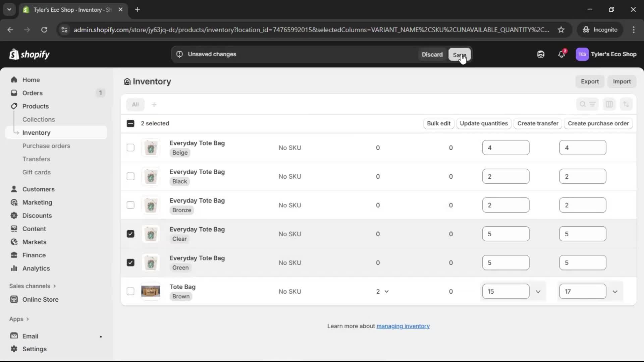The height and width of the screenshot is (362, 644).
Task: Click the Everyday Tote Bag Green thumbnail
Action: pos(151,262)
